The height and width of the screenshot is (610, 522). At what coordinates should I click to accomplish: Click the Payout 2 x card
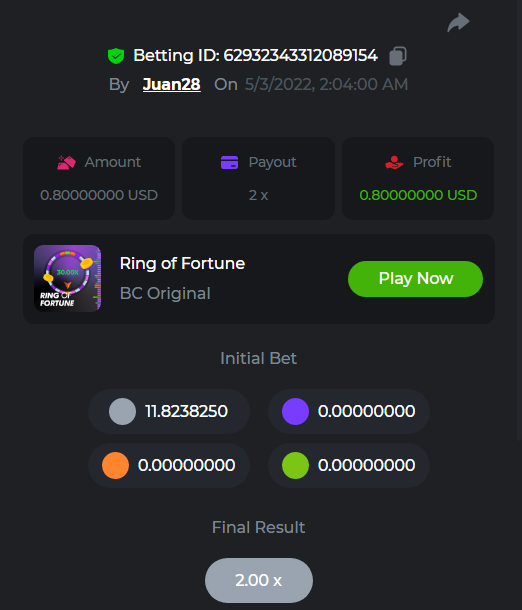259,179
